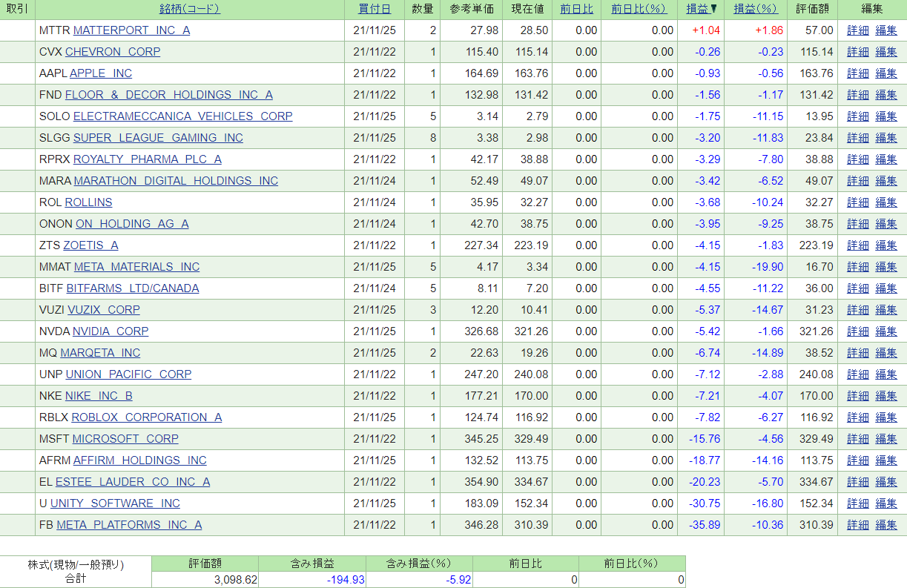The width and height of the screenshot is (907, 588).
Task: Open MARQETA_INC stock link
Action: tap(100, 353)
